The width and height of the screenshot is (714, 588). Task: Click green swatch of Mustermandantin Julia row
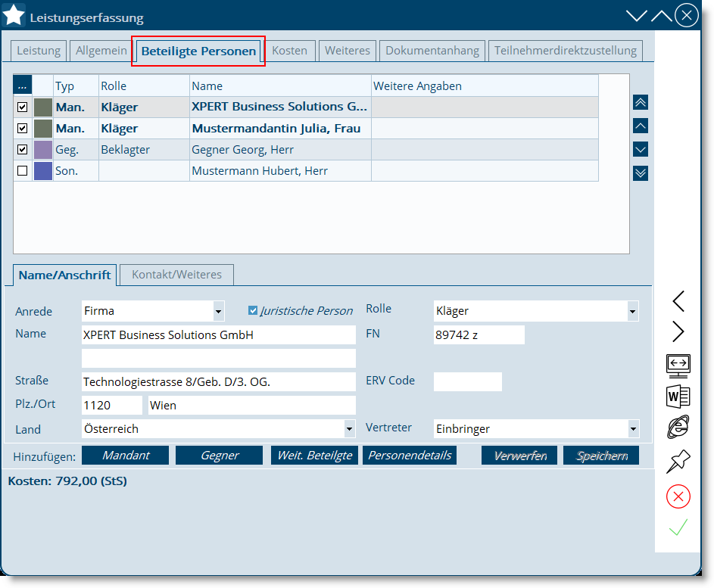(x=43, y=129)
